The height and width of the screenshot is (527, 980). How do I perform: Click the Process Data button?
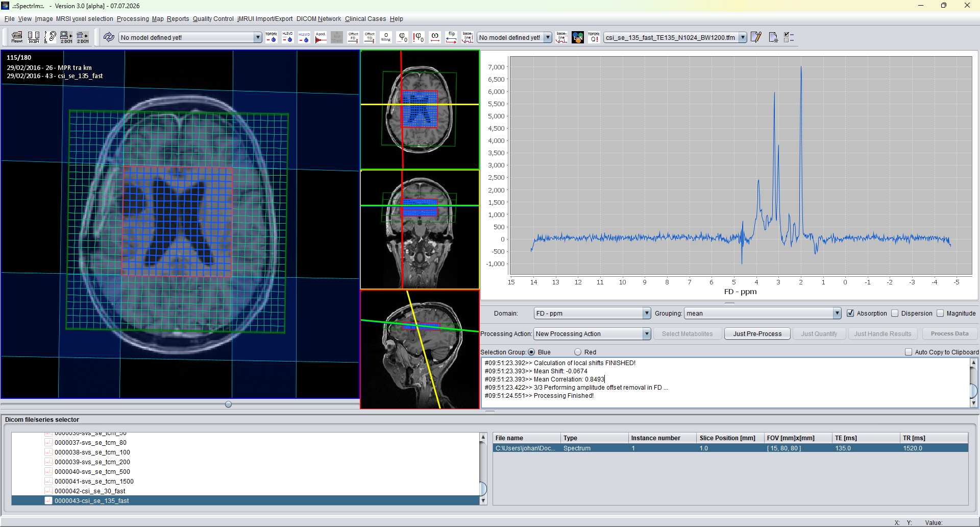[x=949, y=333]
